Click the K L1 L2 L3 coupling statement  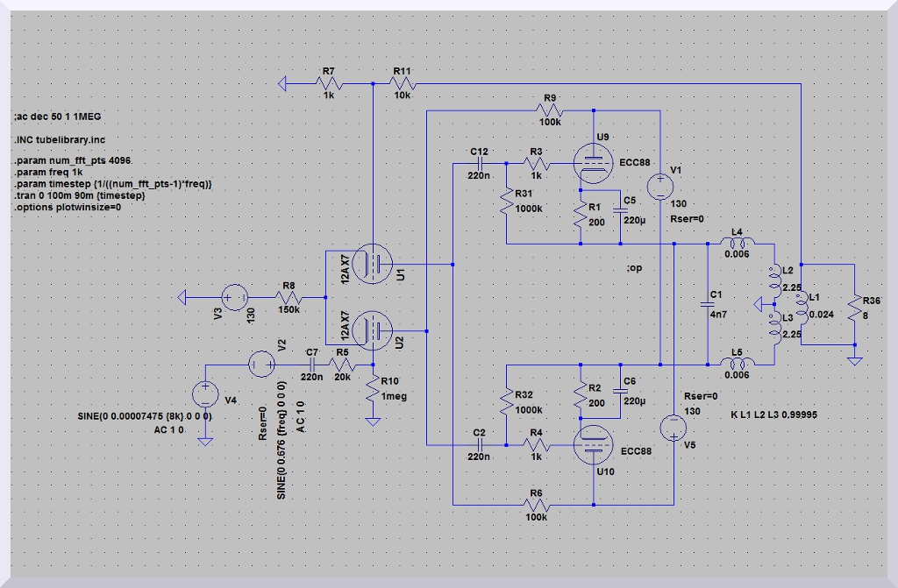(773, 414)
